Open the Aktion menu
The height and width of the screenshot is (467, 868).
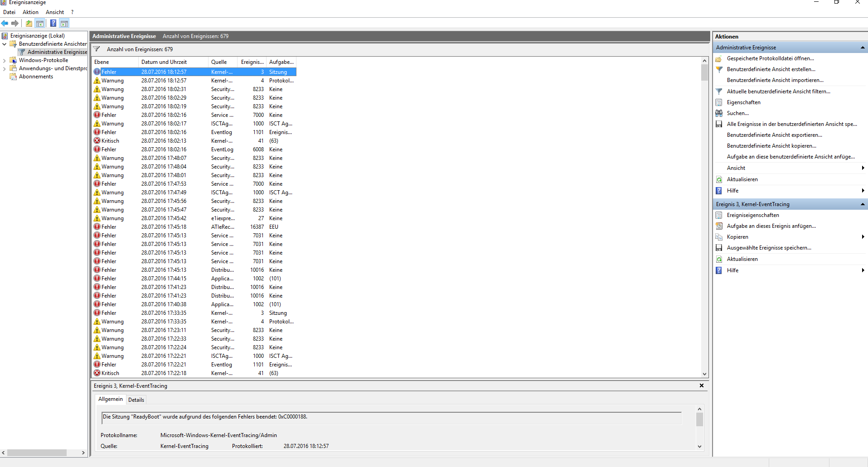(30, 12)
